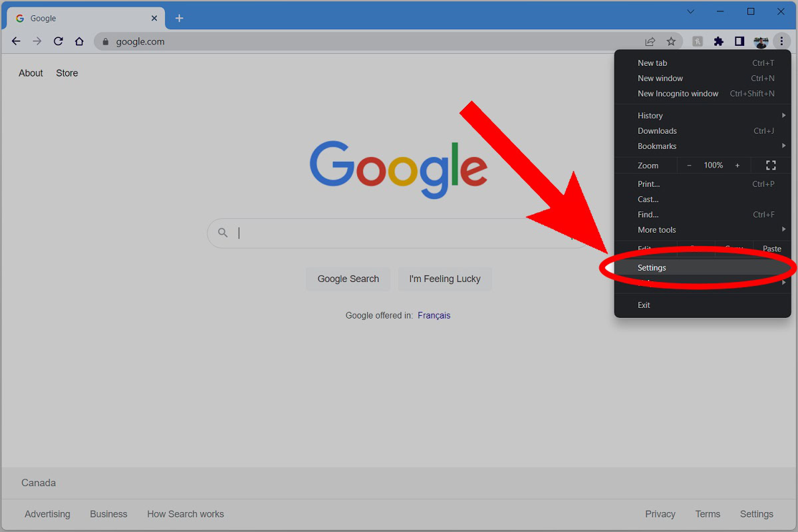The height and width of the screenshot is (532, 798).
Task: Click the forward navigation arrow
Action: [37, 41]
